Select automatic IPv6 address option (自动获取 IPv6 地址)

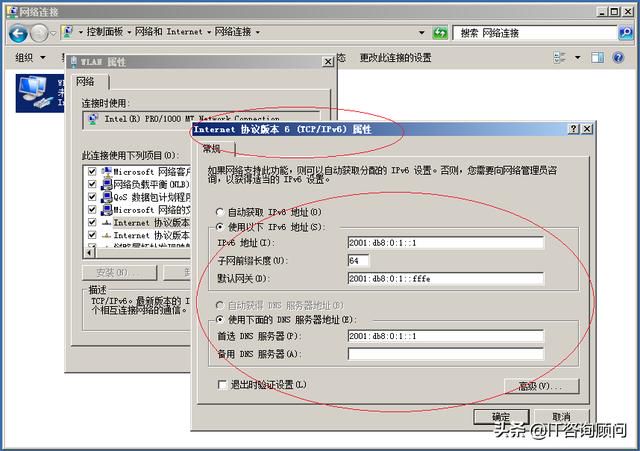(220, 212)
